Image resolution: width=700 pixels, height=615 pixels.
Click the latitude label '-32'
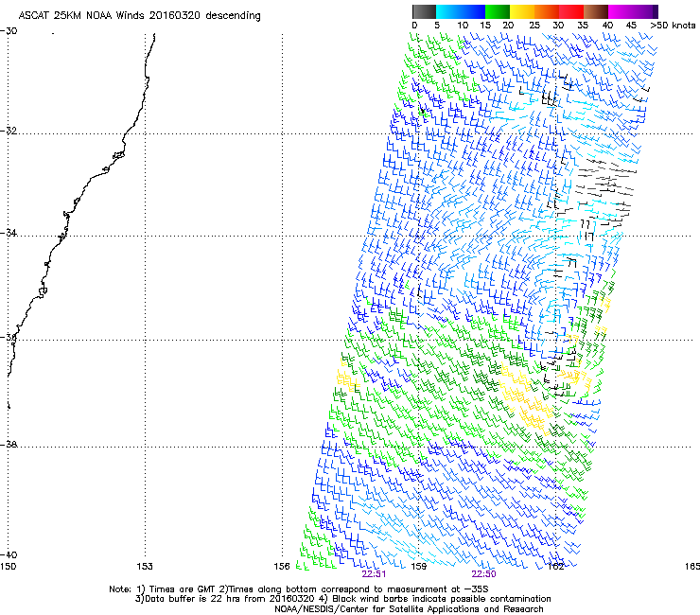pyautogui.click(x=9, y=131)
